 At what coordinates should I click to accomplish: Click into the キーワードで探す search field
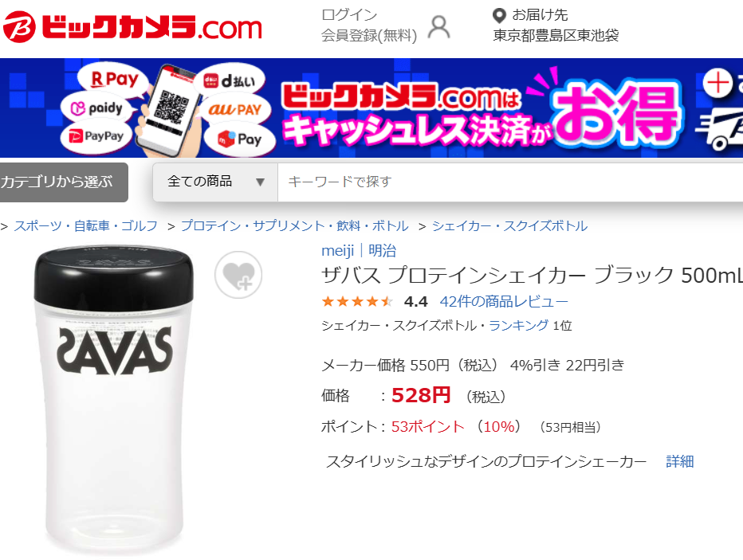tap(510, 182)
